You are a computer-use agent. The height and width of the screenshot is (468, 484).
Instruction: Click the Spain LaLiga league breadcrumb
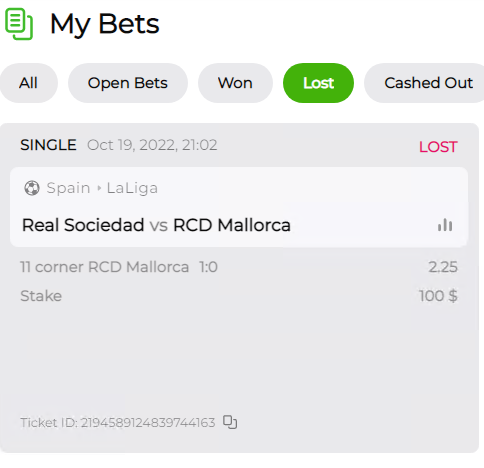tap(102, 188)
